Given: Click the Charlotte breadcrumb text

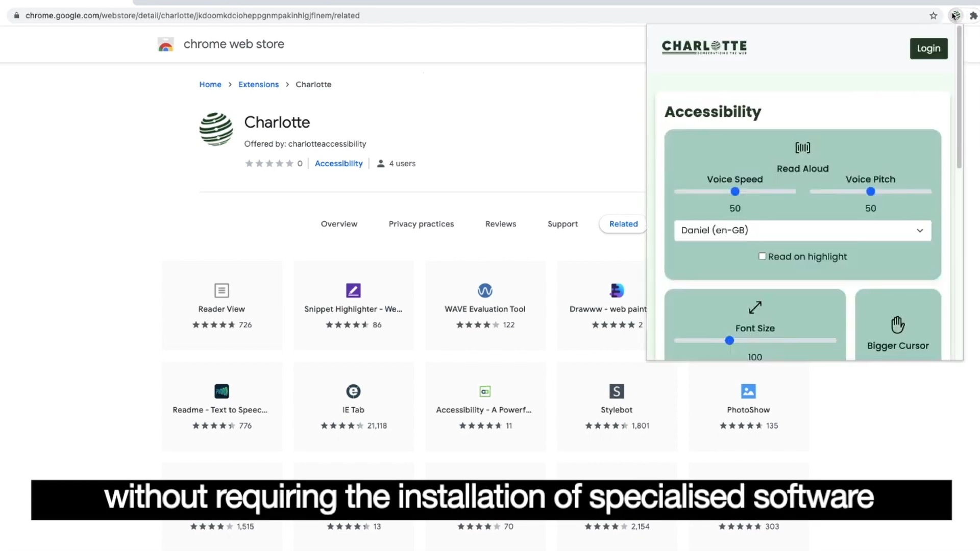Looking at the screenshot, I should pyautogui.click(x=313, y=84).
